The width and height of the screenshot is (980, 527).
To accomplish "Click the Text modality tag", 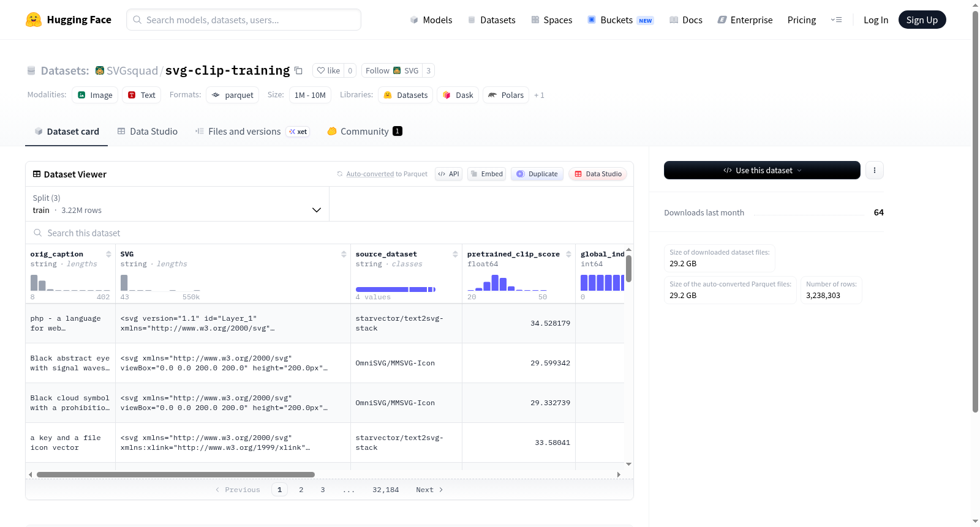I will point(141,95).
